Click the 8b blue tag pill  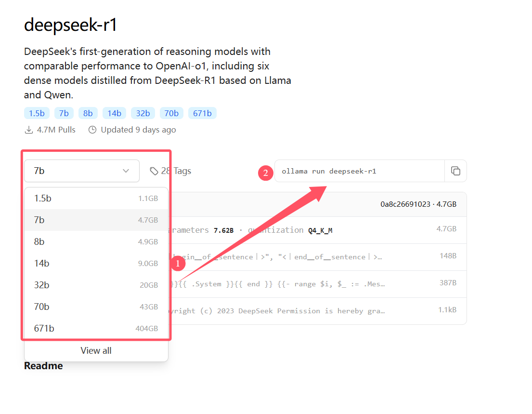click(x=88, y=113)
